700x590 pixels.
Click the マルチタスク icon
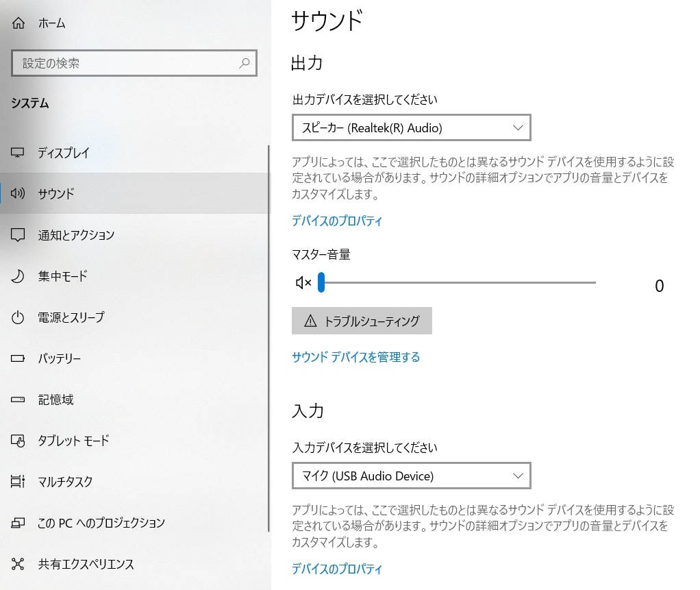pyautogui.click(x=17, y=482)
